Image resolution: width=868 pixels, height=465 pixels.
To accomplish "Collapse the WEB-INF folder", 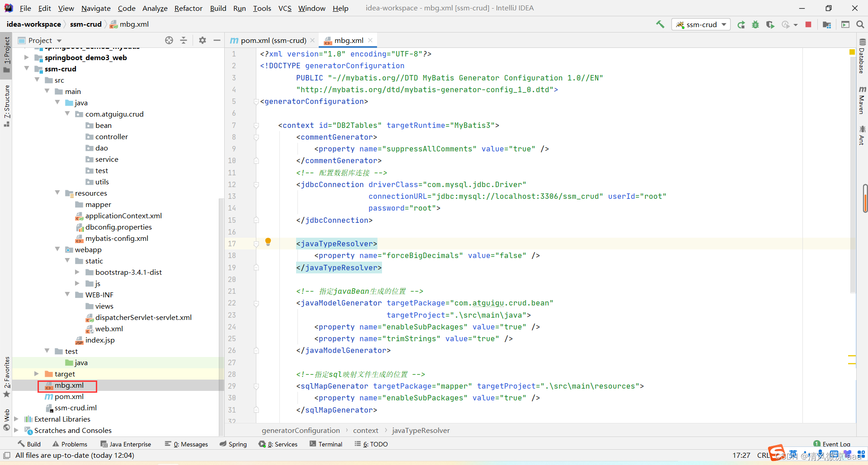I will tap(67, 295).
